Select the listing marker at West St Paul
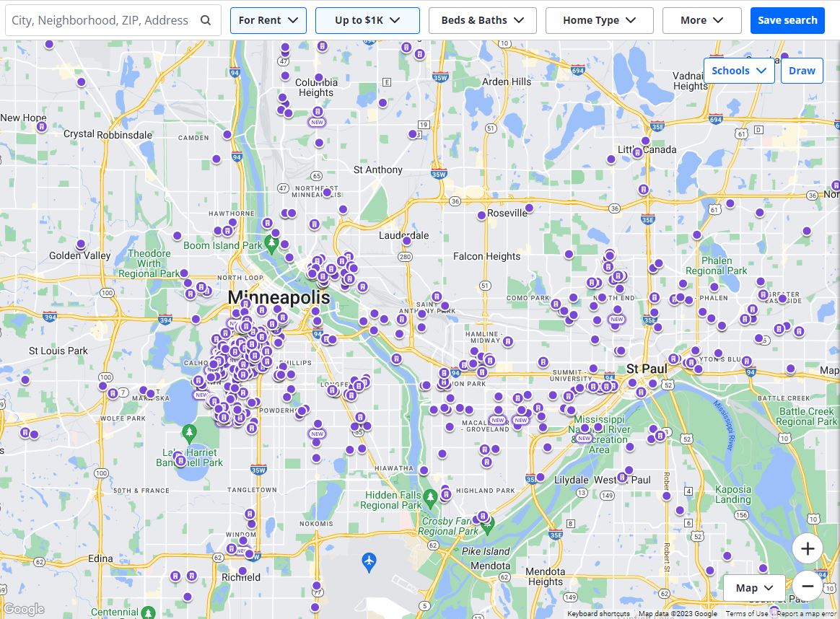This screenshot has width=840, height=619. pyautogui.click(x=623, y=477)
